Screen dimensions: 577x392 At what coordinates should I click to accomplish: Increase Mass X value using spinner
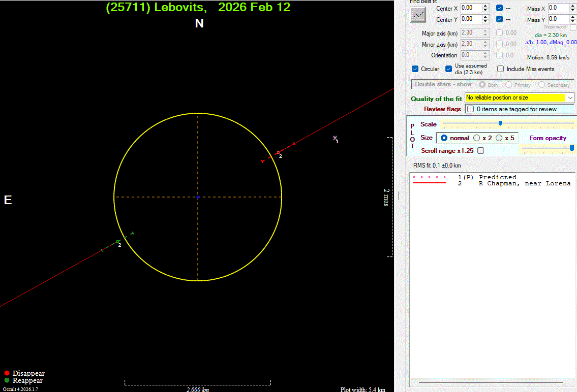click(573, 6)
